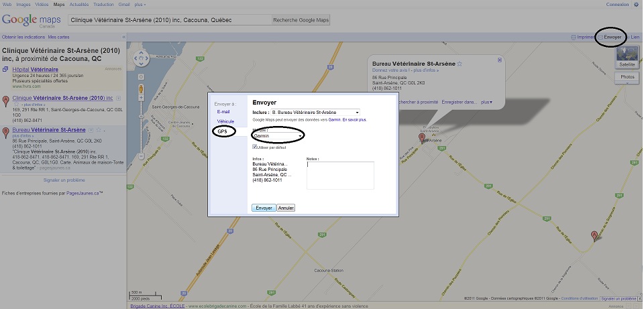Screen dimensions: 644x309
Task: Open the Mes cartes link
Action: 59,37
